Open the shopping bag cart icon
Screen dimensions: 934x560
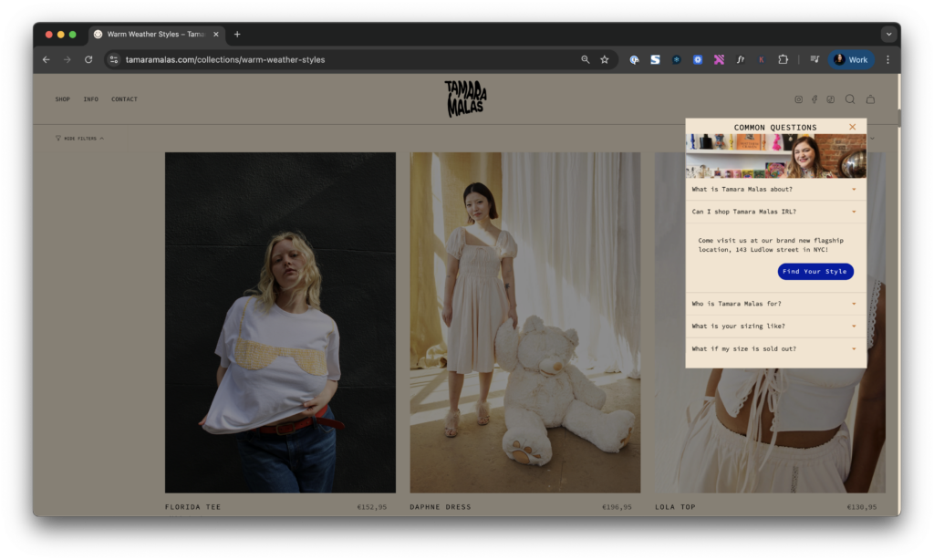pyautogui.click(x=870, y=99)
